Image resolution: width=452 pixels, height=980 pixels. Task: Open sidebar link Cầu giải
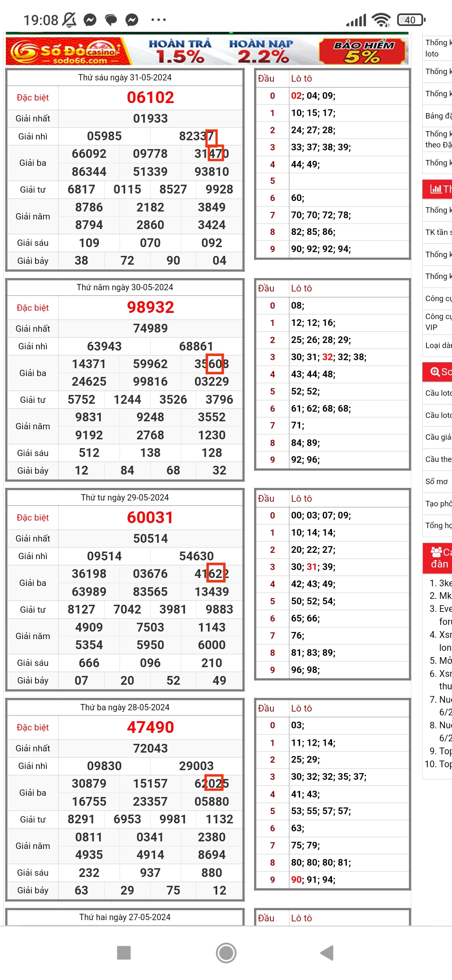point(438,437)
